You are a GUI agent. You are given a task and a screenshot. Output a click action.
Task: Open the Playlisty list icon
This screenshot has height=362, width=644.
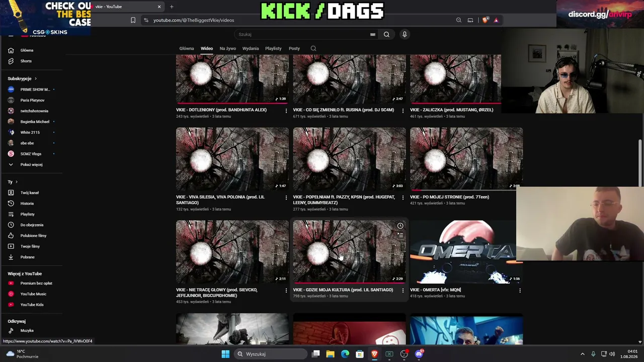[11, 214]
